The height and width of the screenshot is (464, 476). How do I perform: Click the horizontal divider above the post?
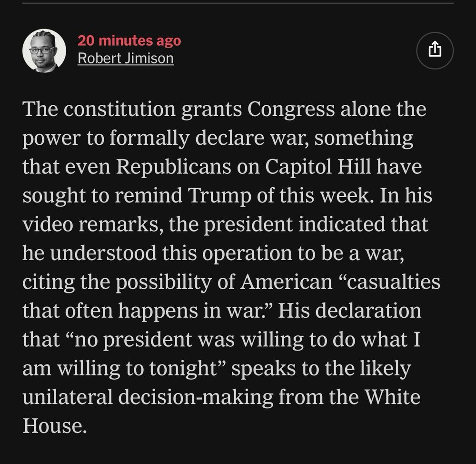click(238, 3)
